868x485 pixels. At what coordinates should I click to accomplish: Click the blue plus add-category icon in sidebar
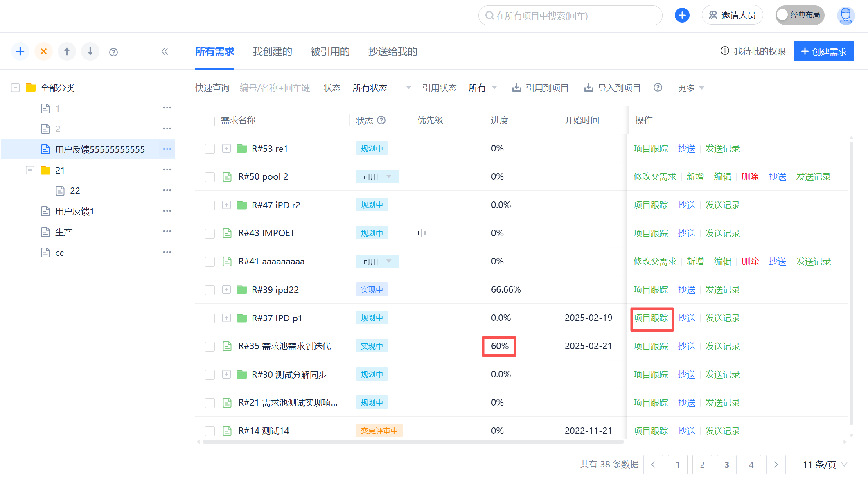point(20,52)
